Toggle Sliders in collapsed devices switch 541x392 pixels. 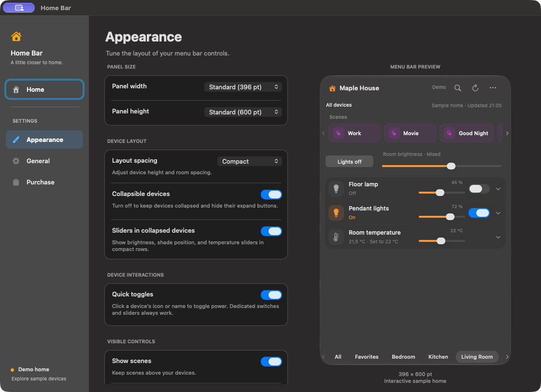click(x=271, y=231)
